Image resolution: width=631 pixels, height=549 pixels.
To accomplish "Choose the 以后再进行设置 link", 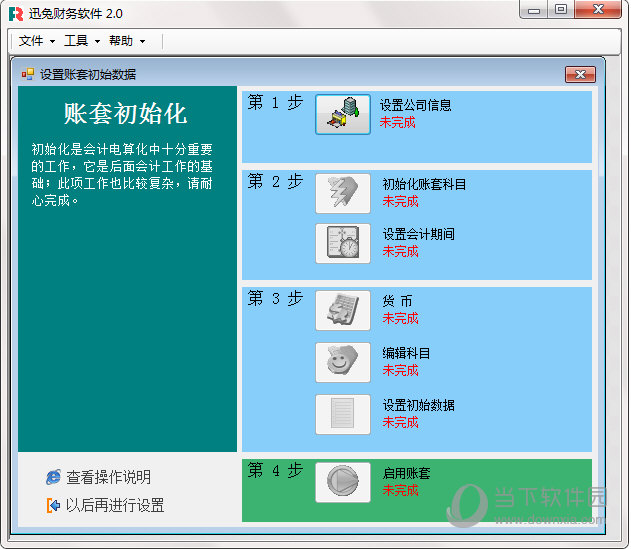I will (x=115, y=506).
